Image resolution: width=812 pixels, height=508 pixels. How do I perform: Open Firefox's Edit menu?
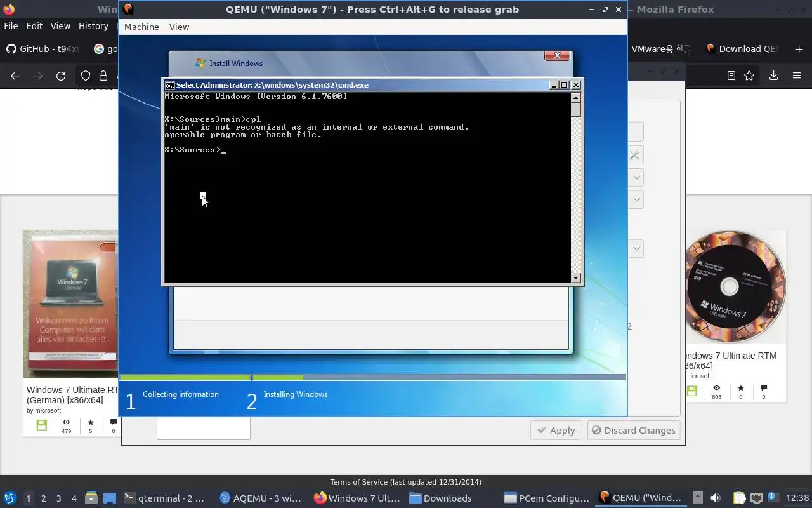click(34, 26)
